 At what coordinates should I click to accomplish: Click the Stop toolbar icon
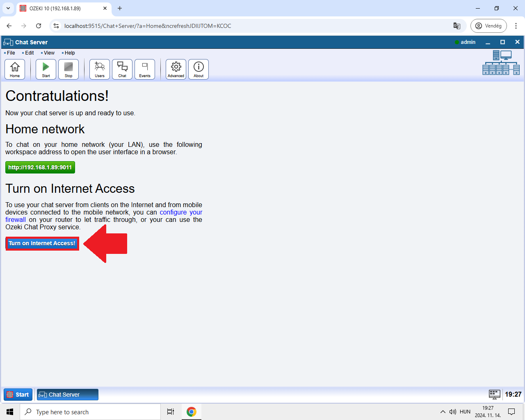68,69
